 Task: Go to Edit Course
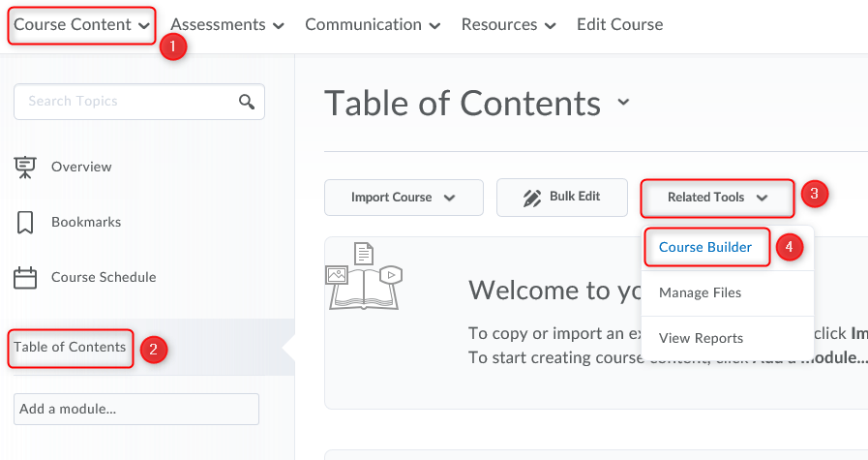pos(619,25)
